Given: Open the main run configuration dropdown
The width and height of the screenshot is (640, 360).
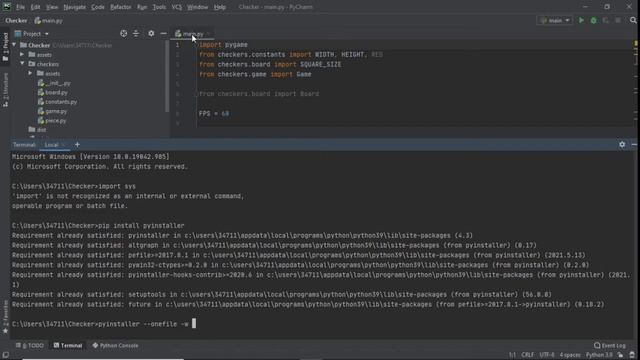Looking at the screenshot, I should click(555, 20).
